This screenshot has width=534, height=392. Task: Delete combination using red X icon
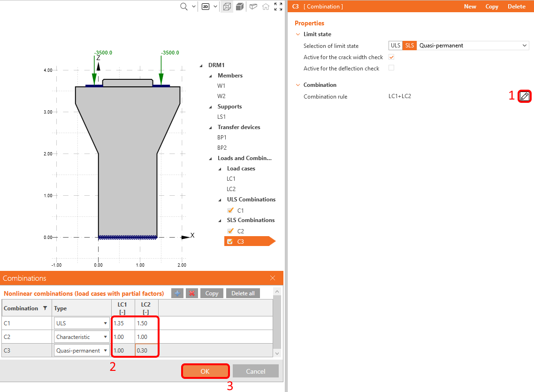pyautogui.click(x=191, y=293)
